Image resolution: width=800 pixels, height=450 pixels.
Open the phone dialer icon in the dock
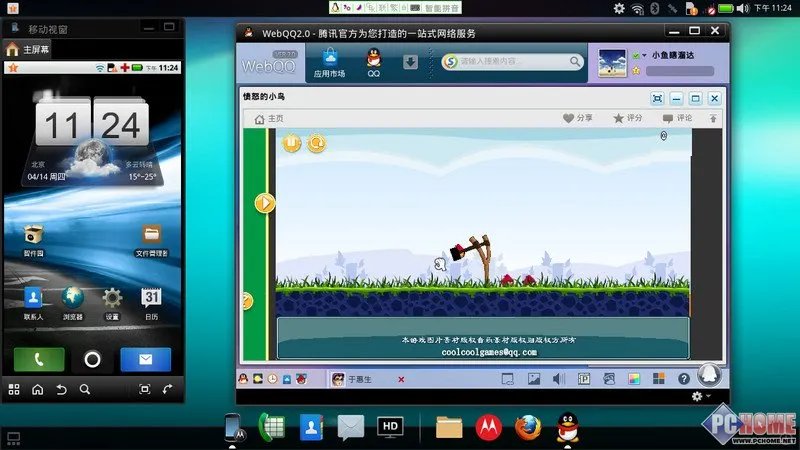pyautogui.click(x=271, y=427)
